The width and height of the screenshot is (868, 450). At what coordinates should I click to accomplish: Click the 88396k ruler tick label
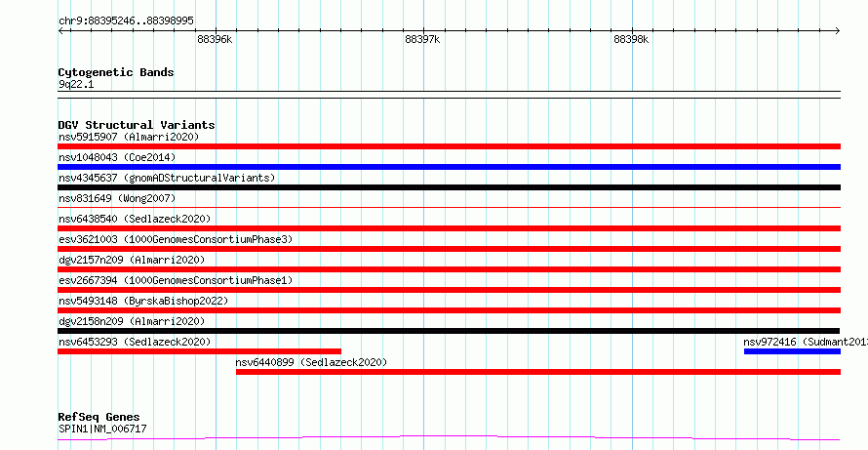coord(215,40)
